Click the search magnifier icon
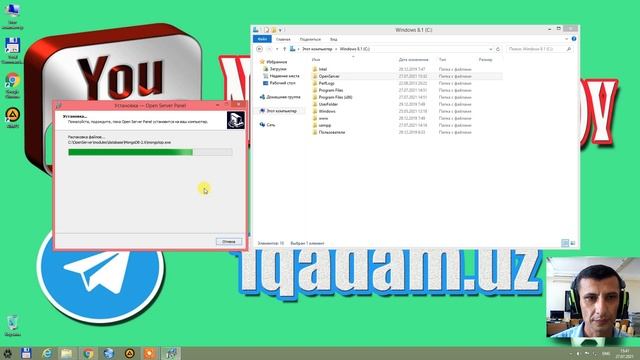Image resolution: width=640 pixels, height=360 pixels. (569, 49)
